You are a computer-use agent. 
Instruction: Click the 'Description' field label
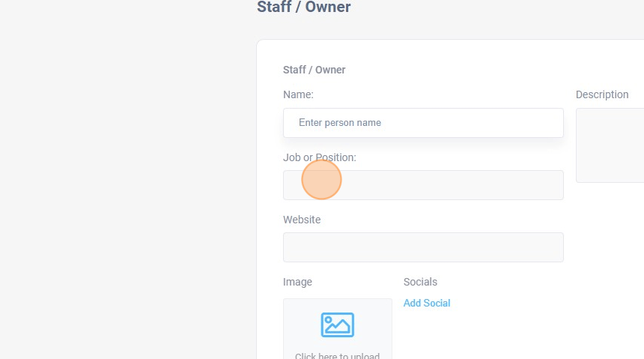(x=602, y=94)
